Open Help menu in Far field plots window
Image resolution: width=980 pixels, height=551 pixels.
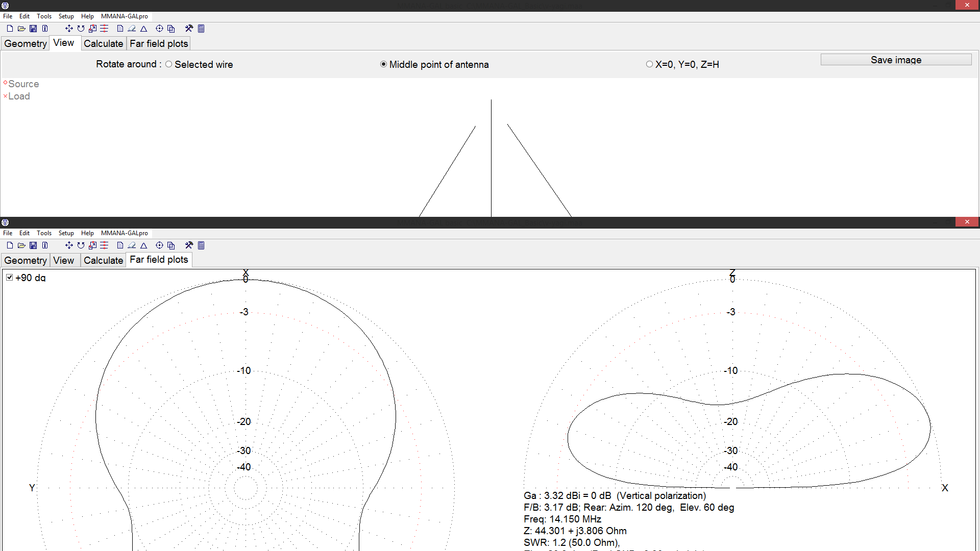87,233
